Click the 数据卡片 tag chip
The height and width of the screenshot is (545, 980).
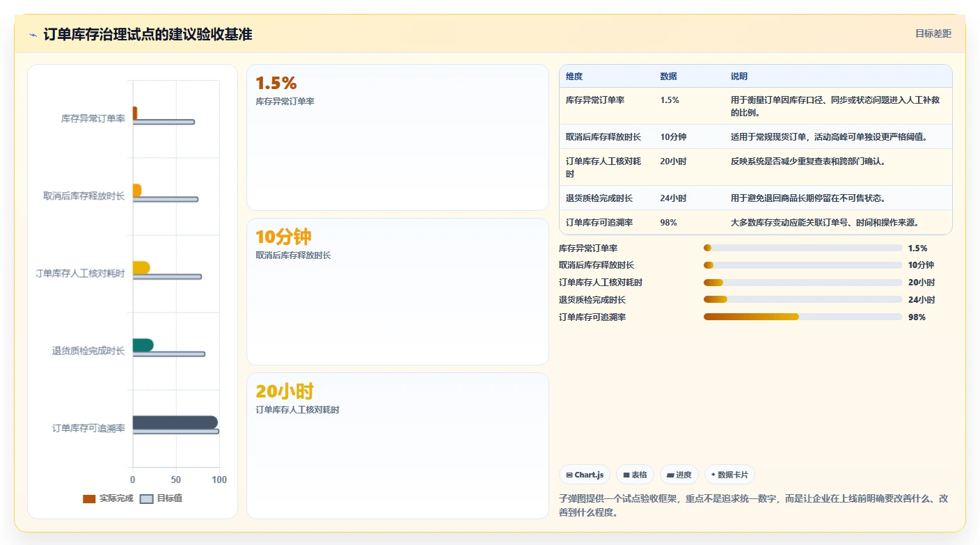(x=729, y=475)
